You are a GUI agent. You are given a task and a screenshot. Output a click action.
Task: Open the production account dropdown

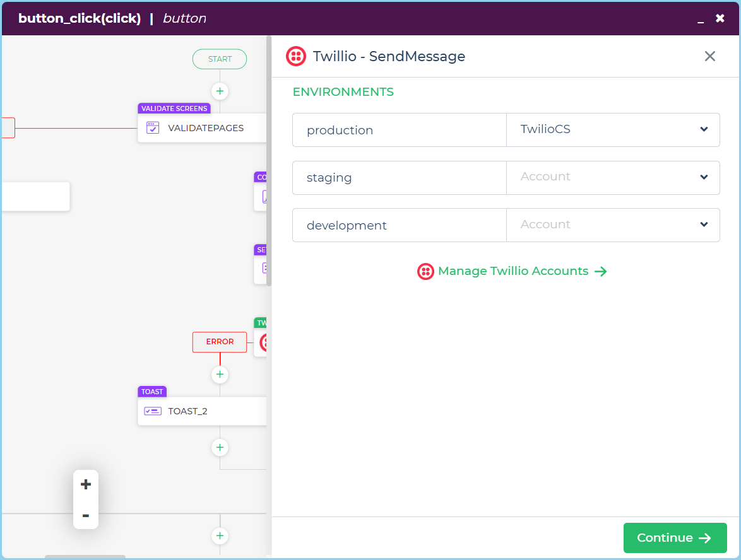point(613,130)
